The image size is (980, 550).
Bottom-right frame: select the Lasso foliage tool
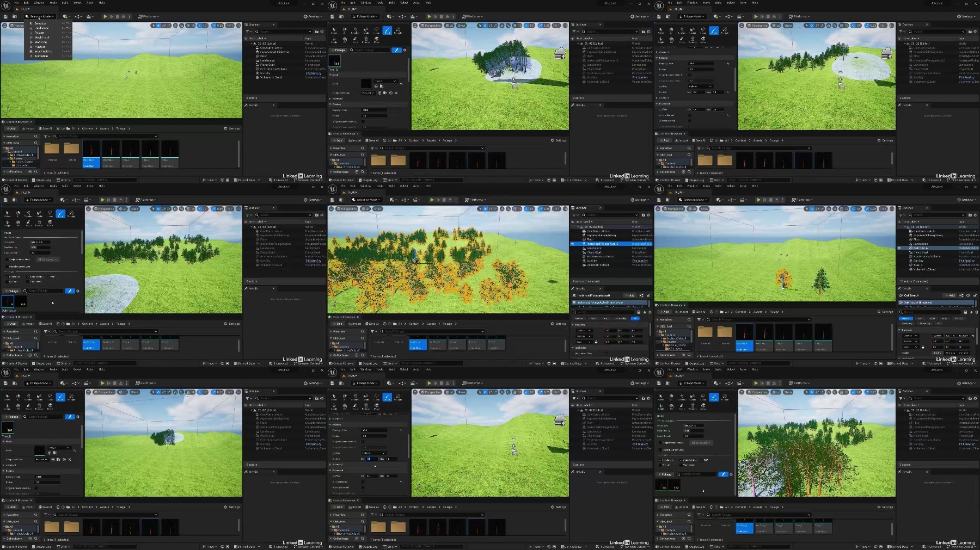pyautogui.click(x=703, y=397)
